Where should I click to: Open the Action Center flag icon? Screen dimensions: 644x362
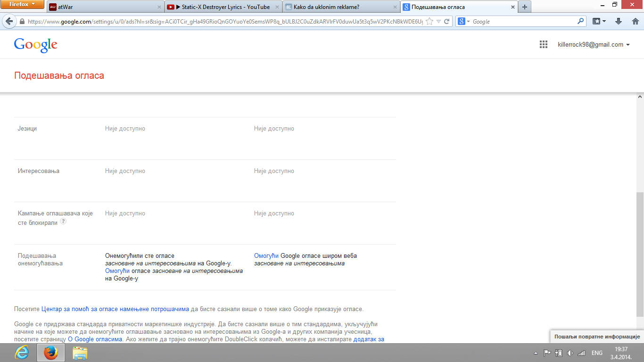pyautogui.click(x=547, y=353)
